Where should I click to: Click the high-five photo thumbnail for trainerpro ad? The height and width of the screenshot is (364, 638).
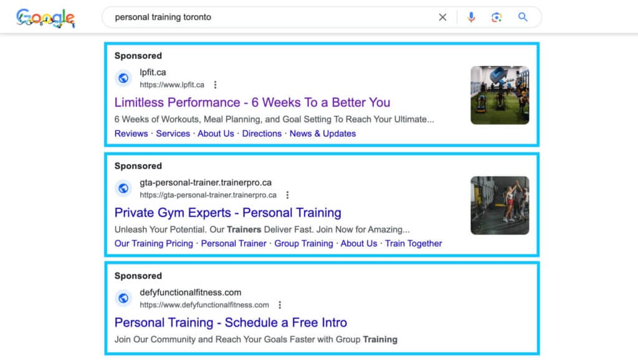(x=500, y=205)
